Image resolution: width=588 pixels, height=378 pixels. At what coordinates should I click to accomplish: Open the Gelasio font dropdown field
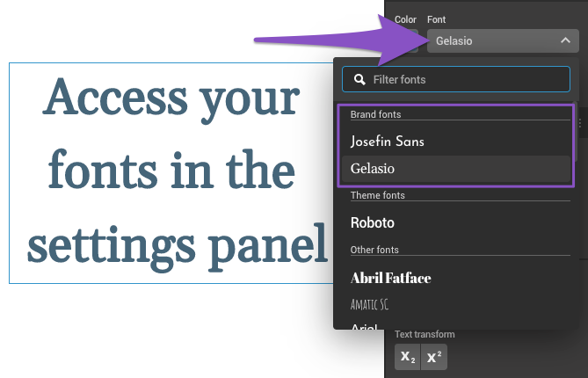tap(503, 40)
